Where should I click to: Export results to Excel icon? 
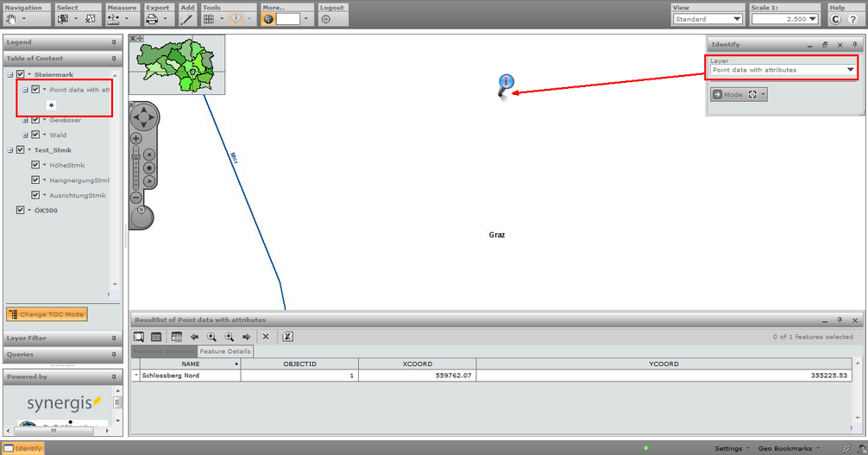(288, 337)
